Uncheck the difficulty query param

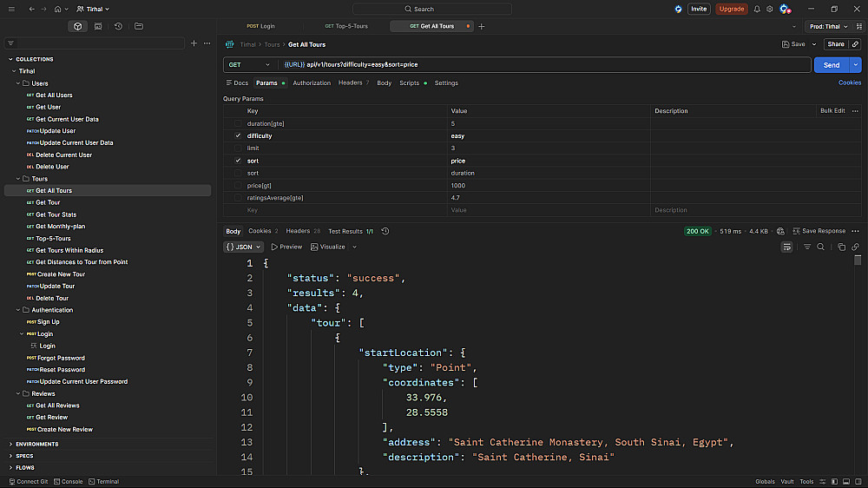[238, 136]
